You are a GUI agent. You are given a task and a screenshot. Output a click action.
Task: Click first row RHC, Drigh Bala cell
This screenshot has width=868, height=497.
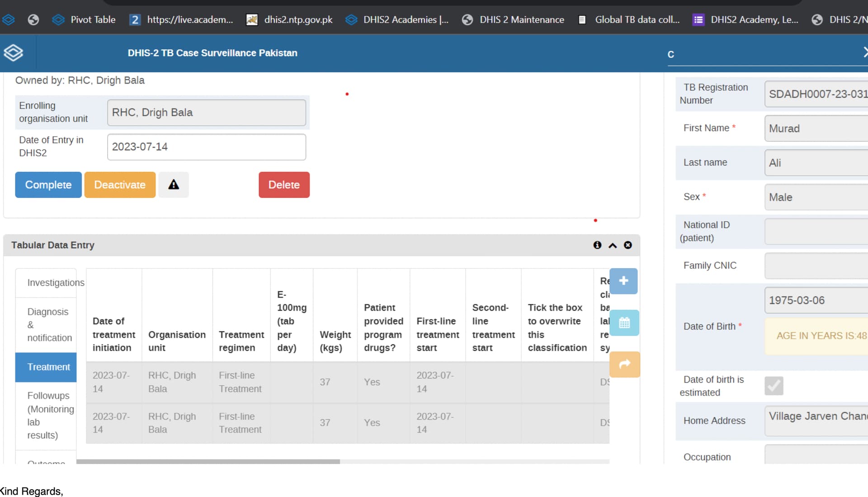pyautogui.click(x=177, y=382)
